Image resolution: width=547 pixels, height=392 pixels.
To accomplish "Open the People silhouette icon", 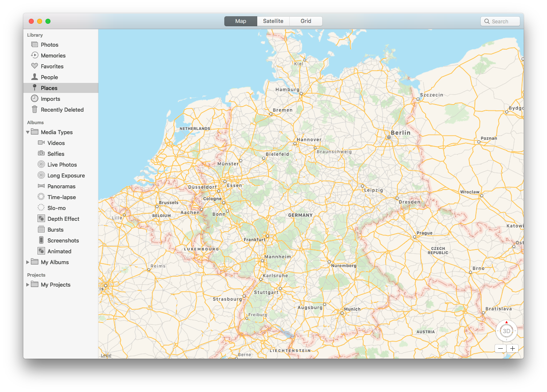I will click(35, 77).
